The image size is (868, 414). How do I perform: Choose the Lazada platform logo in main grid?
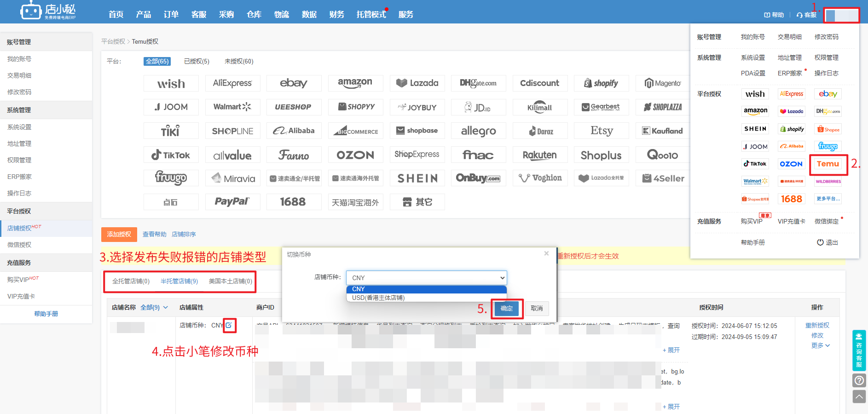pos(417,83)
